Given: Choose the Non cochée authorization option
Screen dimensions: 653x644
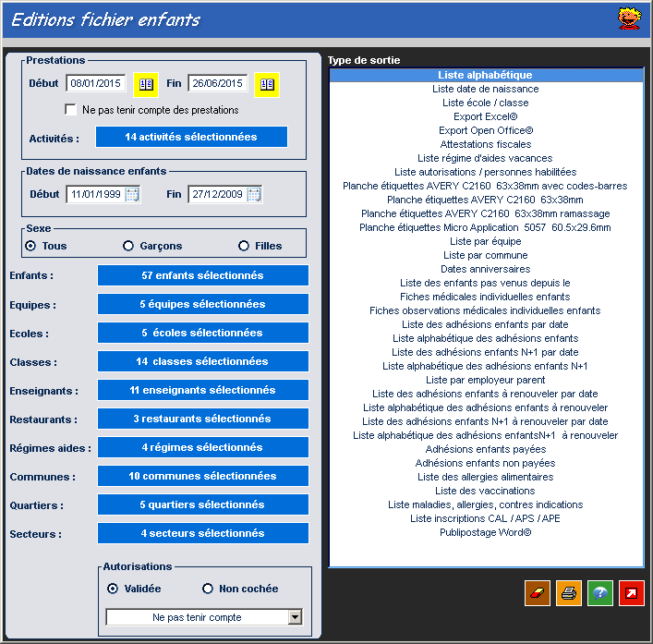Looking at the screenshot, I should [x=208, y=589].
